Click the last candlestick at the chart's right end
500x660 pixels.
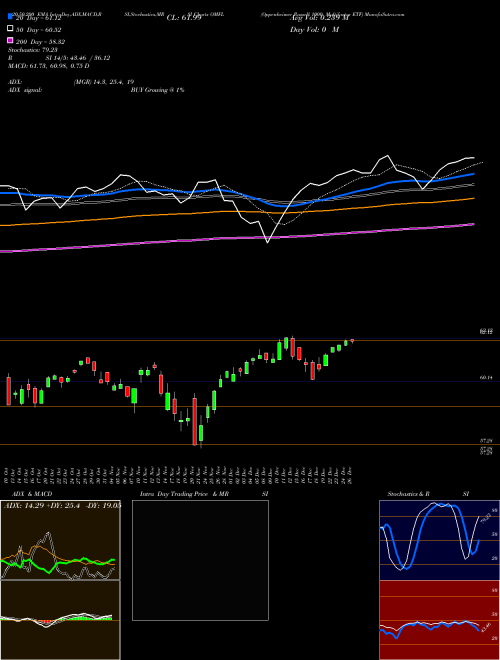coord(352,341)
